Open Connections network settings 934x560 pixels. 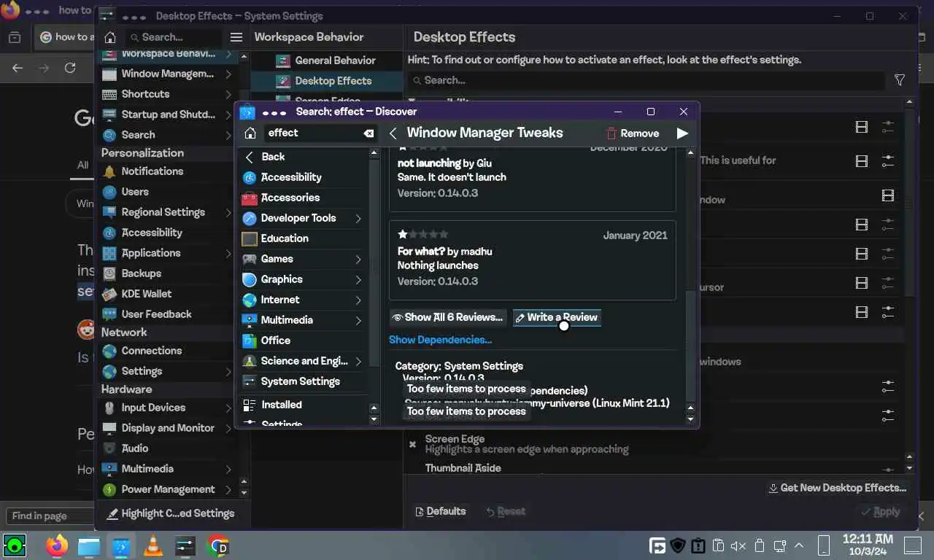pos(152,351)
